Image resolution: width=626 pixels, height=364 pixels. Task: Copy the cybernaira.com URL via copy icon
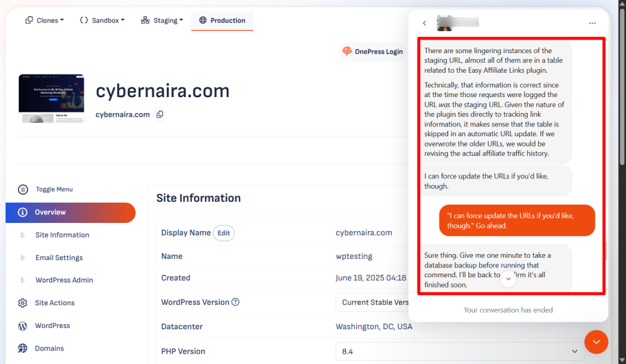coord(160,114)
